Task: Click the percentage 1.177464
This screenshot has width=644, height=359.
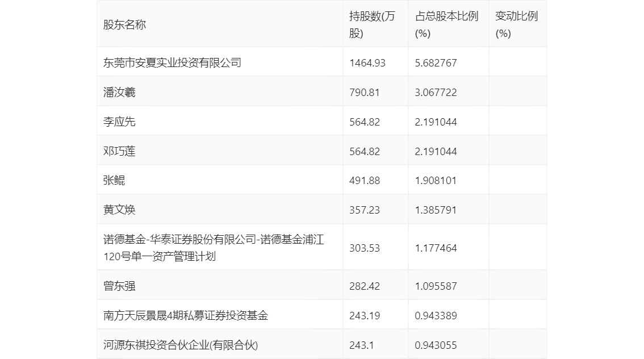Action: 436,248
